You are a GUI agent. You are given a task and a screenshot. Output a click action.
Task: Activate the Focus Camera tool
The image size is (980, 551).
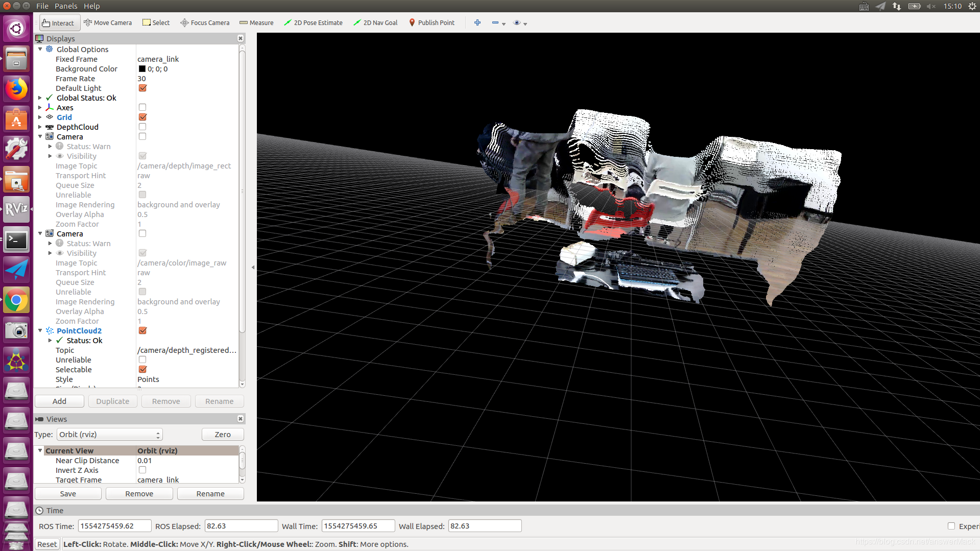[x=205, y=23]
